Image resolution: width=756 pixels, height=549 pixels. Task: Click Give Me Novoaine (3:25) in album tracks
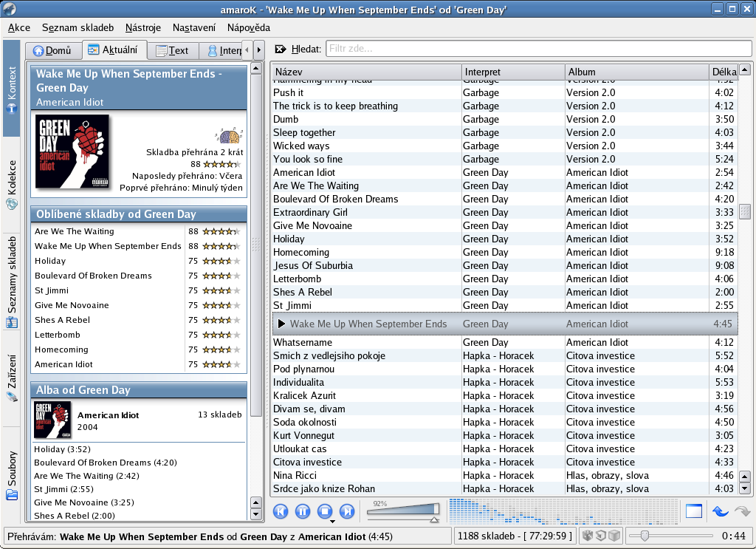[x=84, y=502]
